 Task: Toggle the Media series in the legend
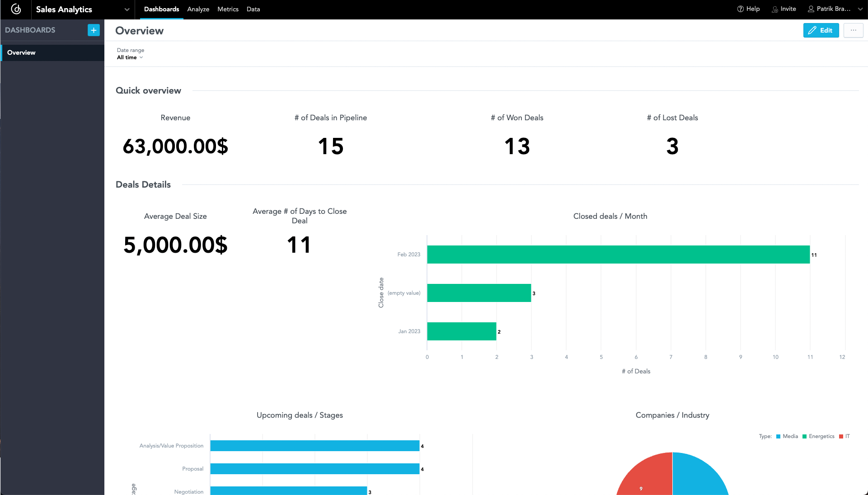click(x=788, y=436)
